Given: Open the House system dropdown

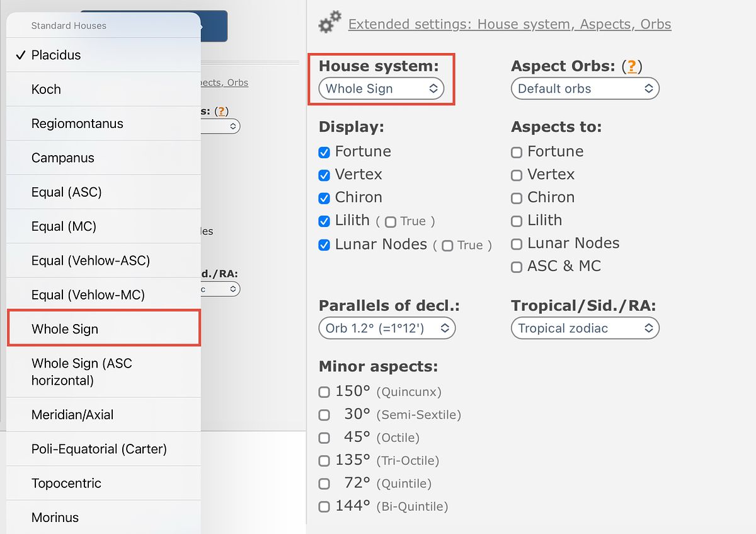Looking at the screenshot, I should [x=381, y=89].
